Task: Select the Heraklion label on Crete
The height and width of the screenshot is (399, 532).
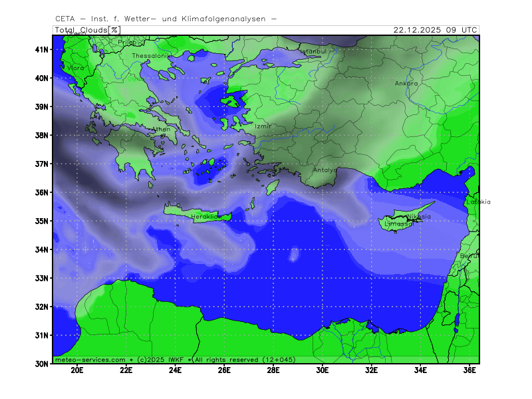Action: (205, 217)
